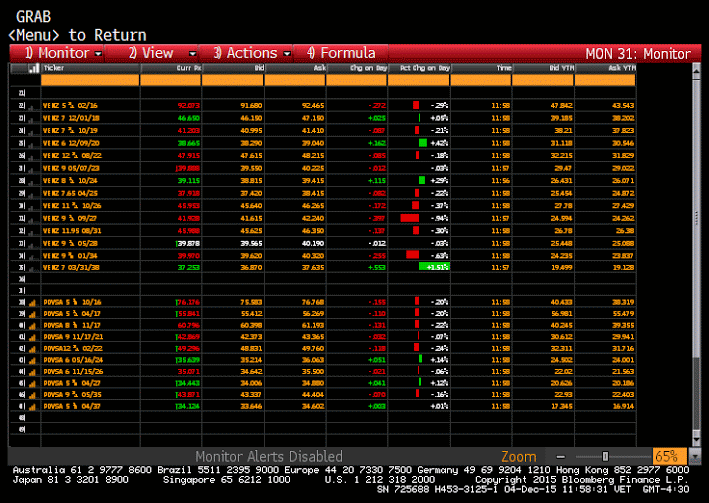
Task: Click chart icon beside VENZ 7 03/31/38
Action: (x=32, y=269)
